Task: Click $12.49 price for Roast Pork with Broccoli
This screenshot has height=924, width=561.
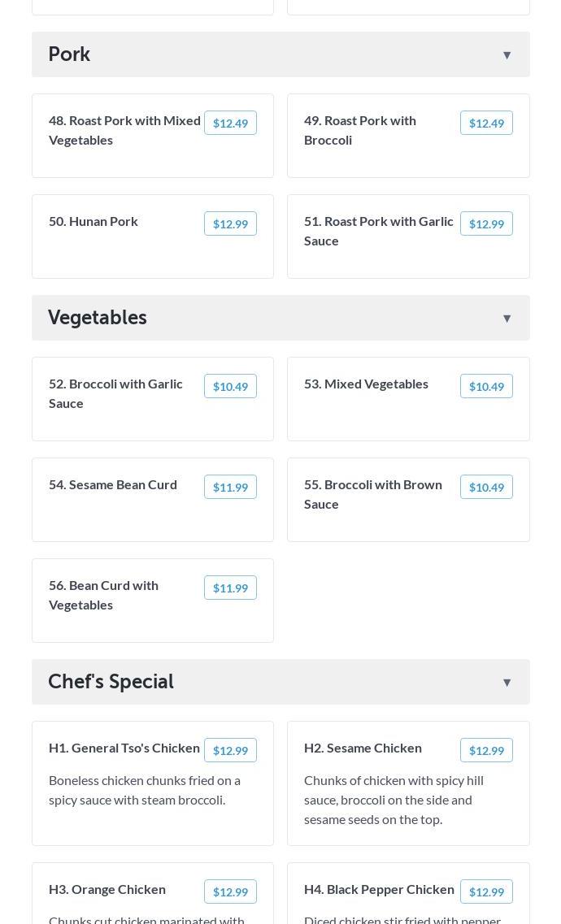Action: [x=486, y=124]
